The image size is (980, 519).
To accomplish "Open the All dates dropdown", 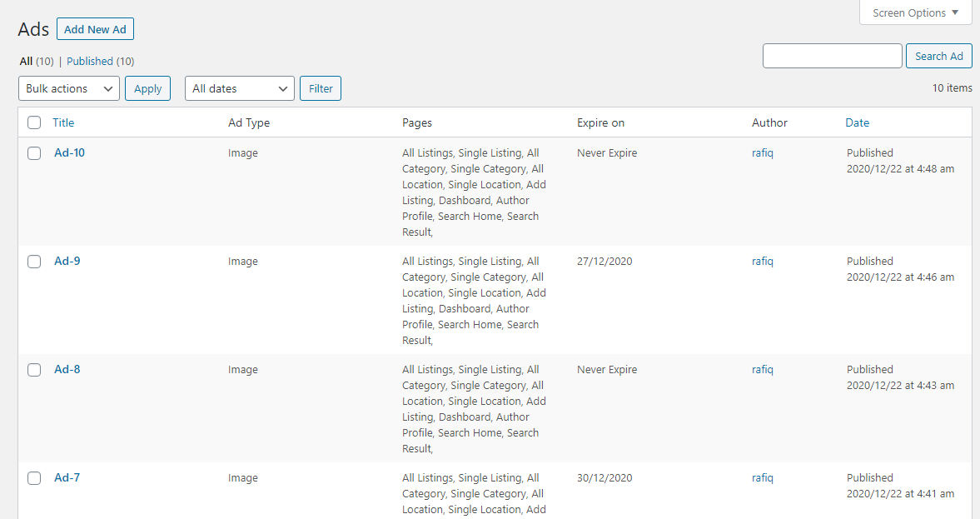I will [x=239, y=88].
